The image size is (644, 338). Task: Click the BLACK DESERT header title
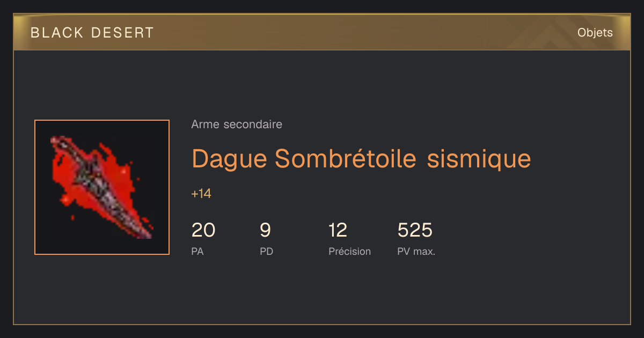point(92,33)
